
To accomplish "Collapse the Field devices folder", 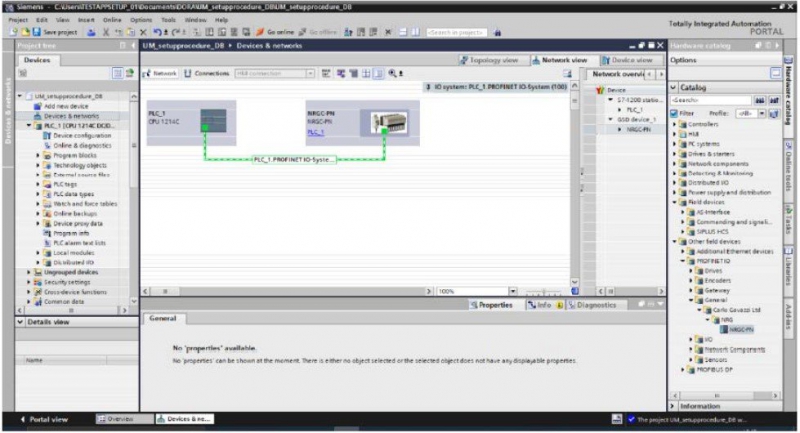I will click(674, 202).
